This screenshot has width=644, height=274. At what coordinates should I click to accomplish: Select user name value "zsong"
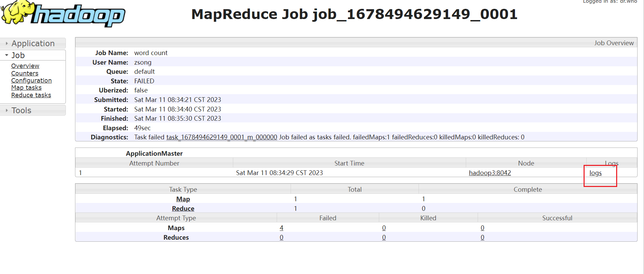143,62
